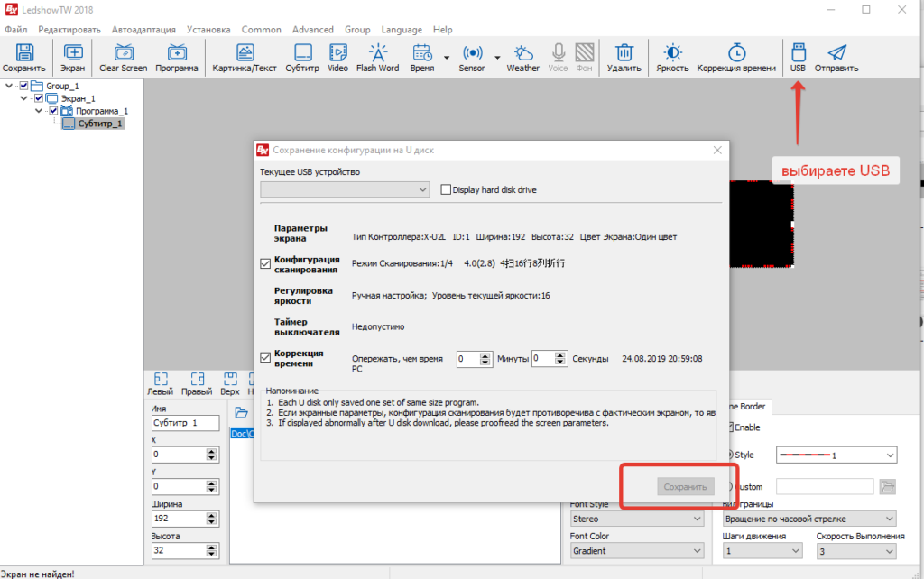The height and width of the screenshot is (579, 924).
Task: Select the Custom border radio button
Action: pos(730,486)
